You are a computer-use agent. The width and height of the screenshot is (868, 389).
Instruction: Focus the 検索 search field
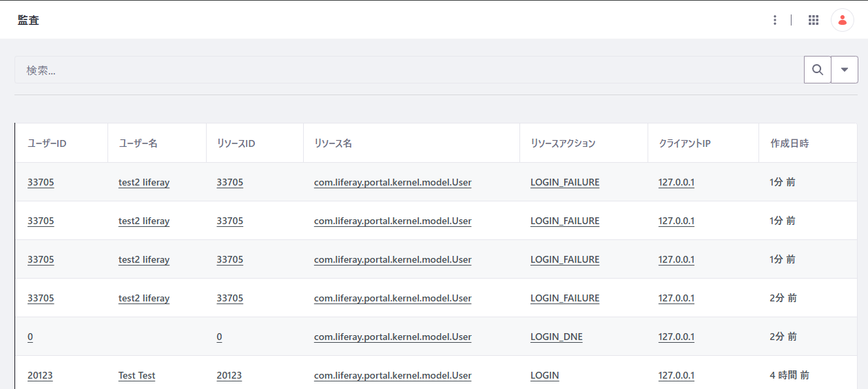[409, 70]
